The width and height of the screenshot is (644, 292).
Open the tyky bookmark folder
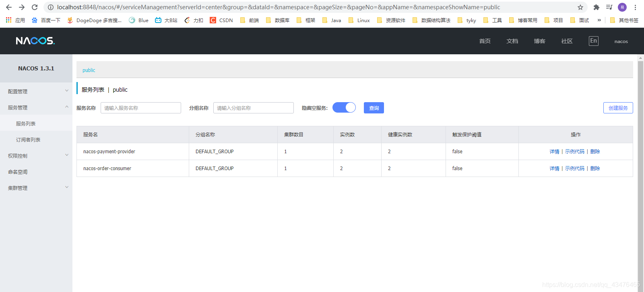point(467,20)
